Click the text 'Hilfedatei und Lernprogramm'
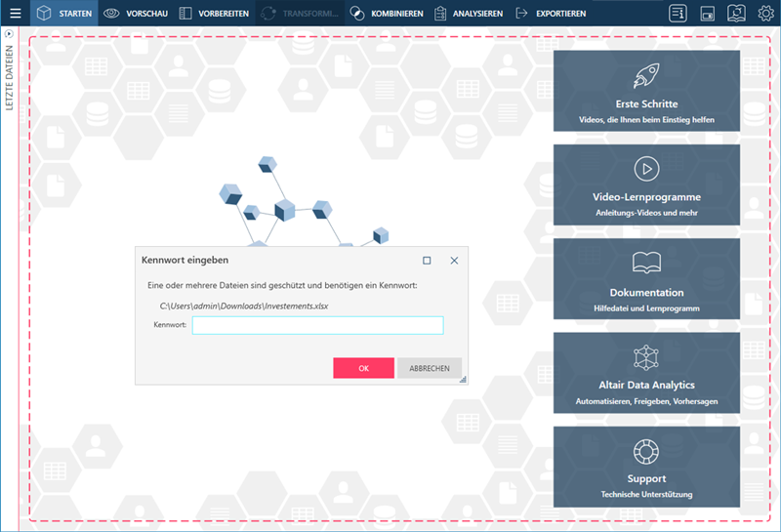The height and width of the screenshot is (532, 781). tap(646, 308)
